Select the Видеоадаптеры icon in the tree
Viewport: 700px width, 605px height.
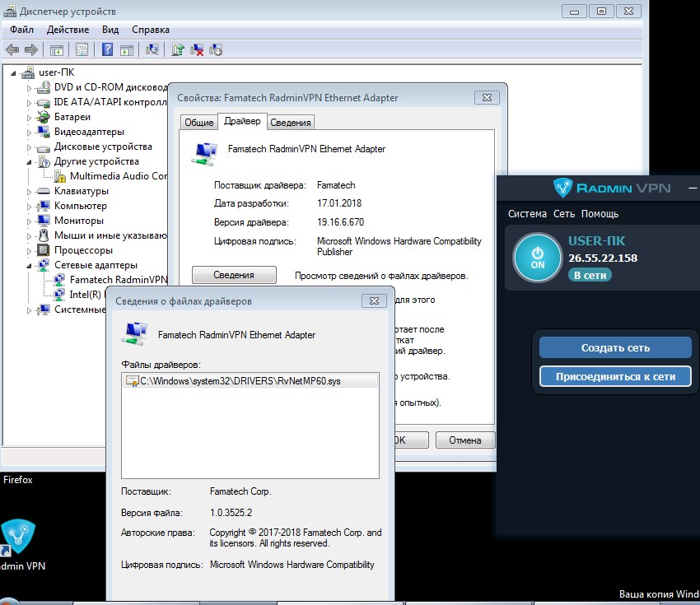[44, 132]
